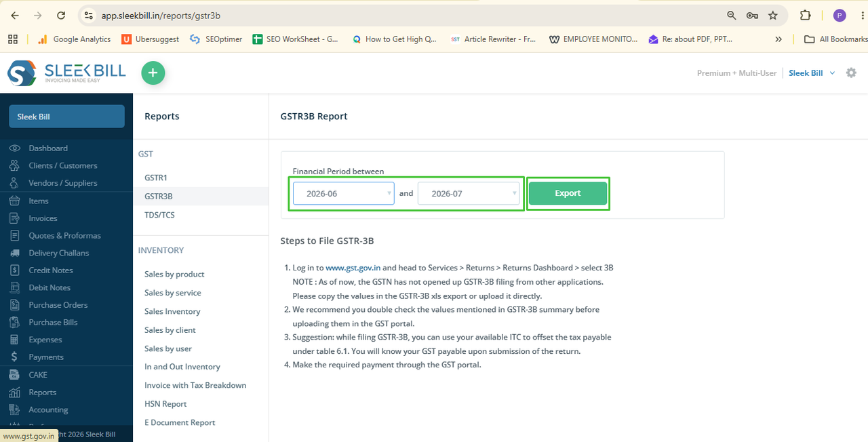Select the GSTR3B report item
Image resolution: width=868 pixels, height=442 pixels.
click(158, 196)
